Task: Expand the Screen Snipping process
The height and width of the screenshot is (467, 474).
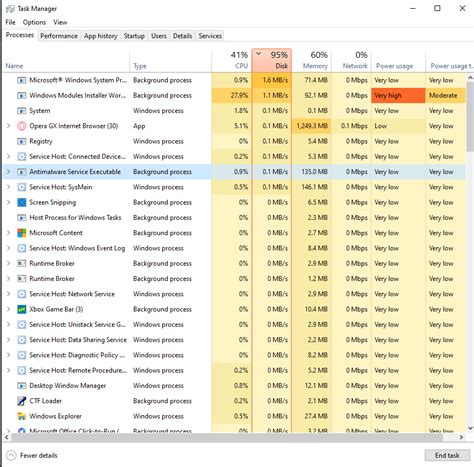Action: (x=9, y=202)
